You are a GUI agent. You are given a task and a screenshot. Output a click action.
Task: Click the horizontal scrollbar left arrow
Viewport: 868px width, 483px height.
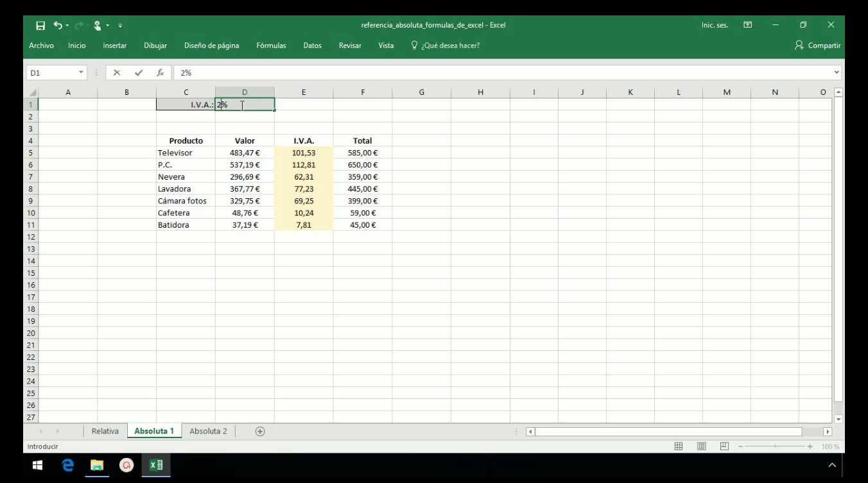coord(530,432)
